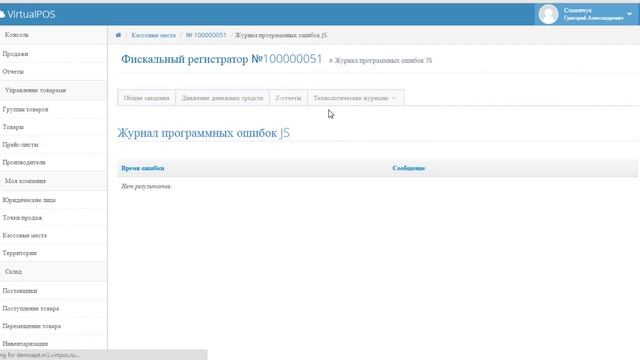Sort table by Время ошибки column
This screenshot has width=640, height=360.
coord(142,168)
